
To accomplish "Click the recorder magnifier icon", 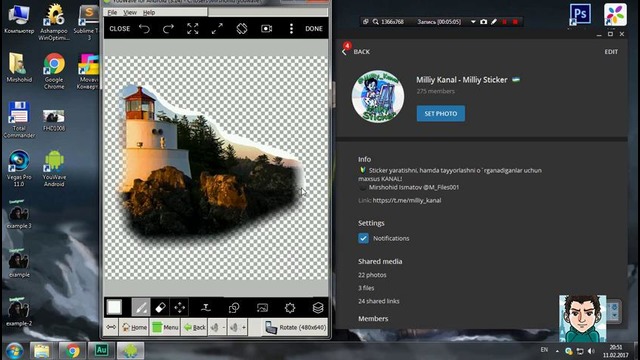I will [376, 22].
